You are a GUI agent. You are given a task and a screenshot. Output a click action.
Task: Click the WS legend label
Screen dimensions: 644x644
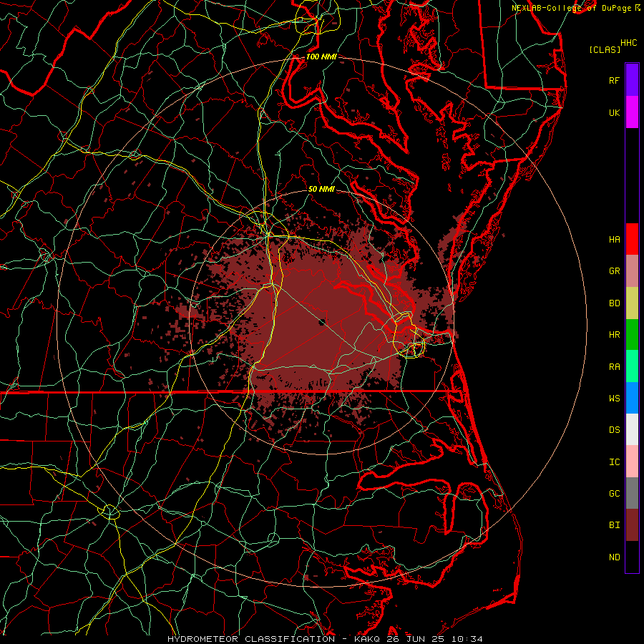[614, 398]
